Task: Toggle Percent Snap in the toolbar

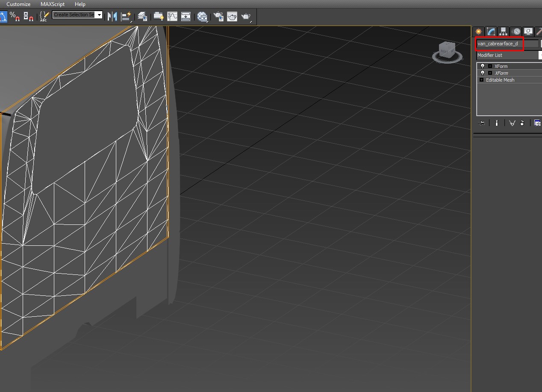Action: pyautogui.click(x=15, y=17)
